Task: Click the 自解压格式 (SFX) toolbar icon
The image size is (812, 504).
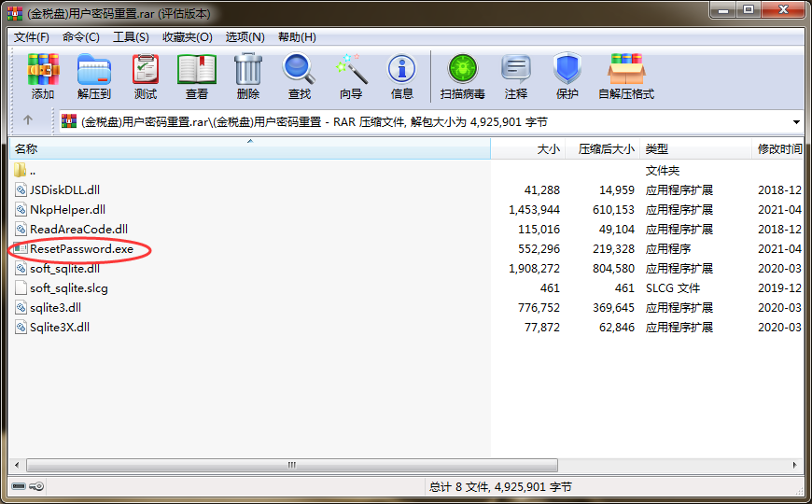Action: [x=626, y=68]
